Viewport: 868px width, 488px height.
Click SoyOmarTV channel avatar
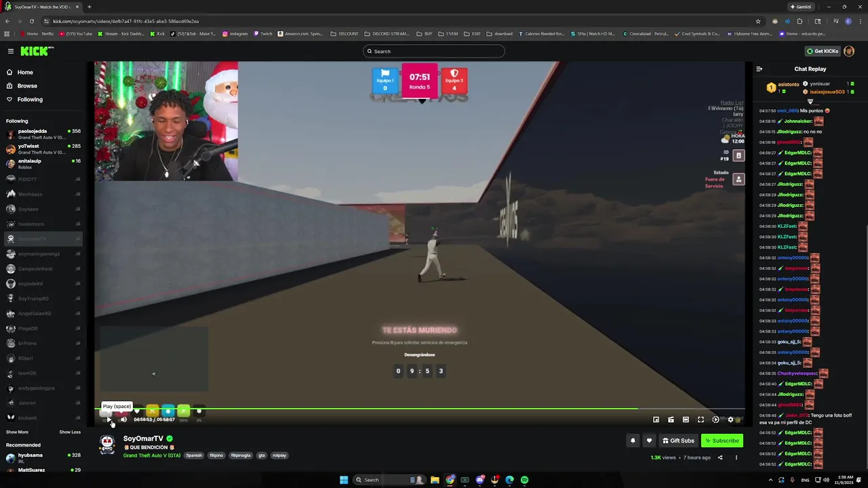(x=107, y=445)
